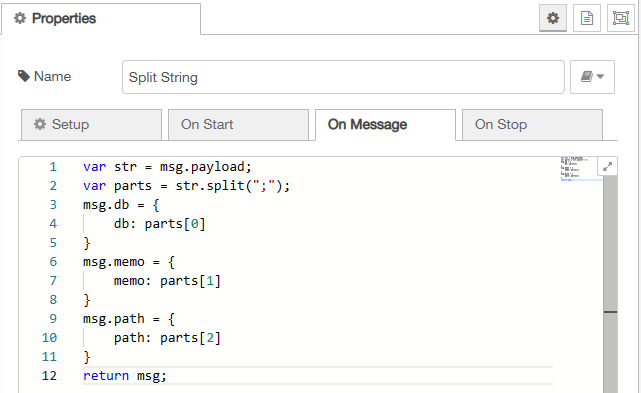This screenshot has width=641, height=393.
Task: Click the 'msg.memo = {' code line
Action: pos(129,262)
